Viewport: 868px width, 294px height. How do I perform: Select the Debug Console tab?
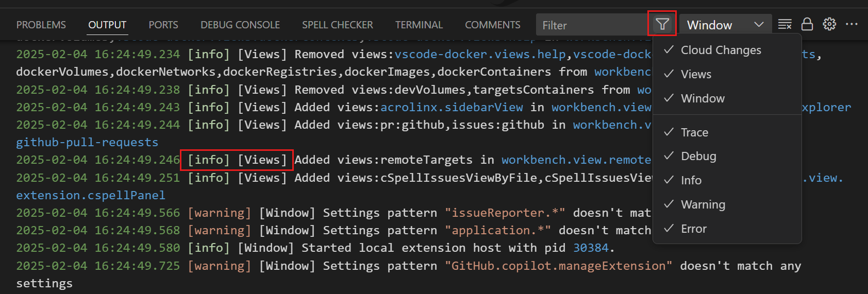coord(240,25)
